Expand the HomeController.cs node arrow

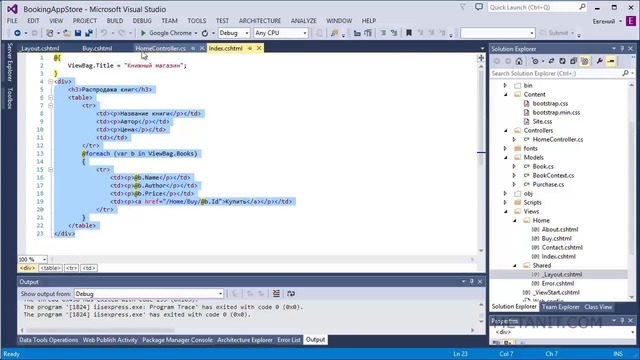[515, 139]
